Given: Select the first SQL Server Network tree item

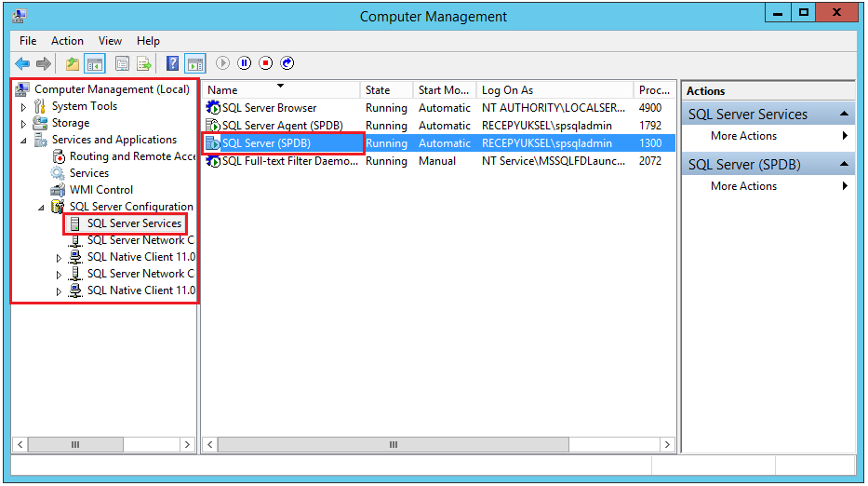Looking at the screenshot, I should click(x=140, y=240).
